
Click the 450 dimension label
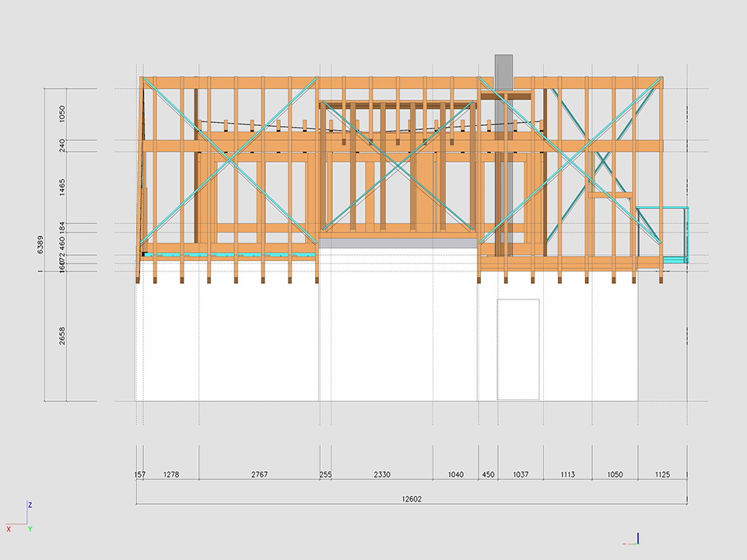(488, 474)
